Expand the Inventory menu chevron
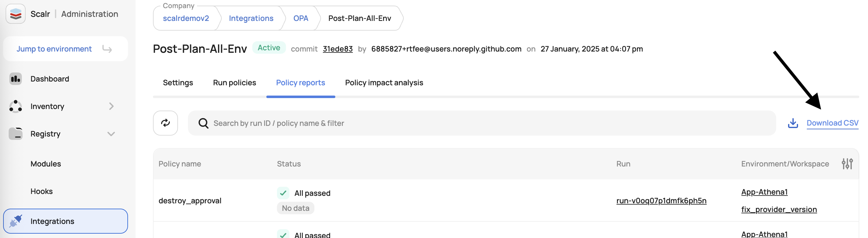868x238 pixels. coord(111,107)
